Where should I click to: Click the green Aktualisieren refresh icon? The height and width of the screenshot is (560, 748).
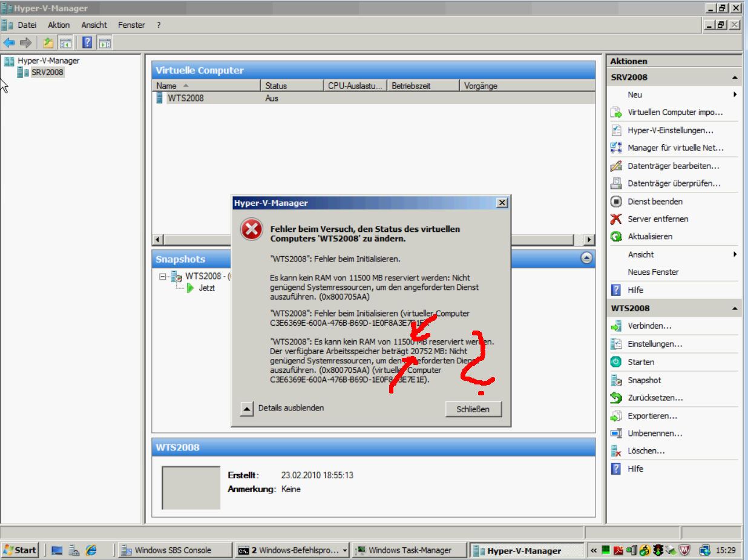pyautogui.click(x=616, y=237)
